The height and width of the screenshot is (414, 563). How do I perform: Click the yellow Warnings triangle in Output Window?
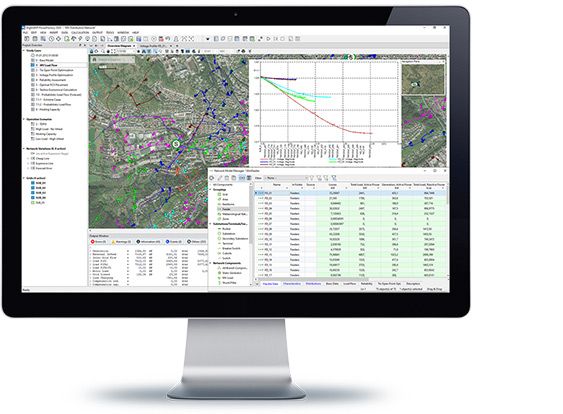coord(113,242)
